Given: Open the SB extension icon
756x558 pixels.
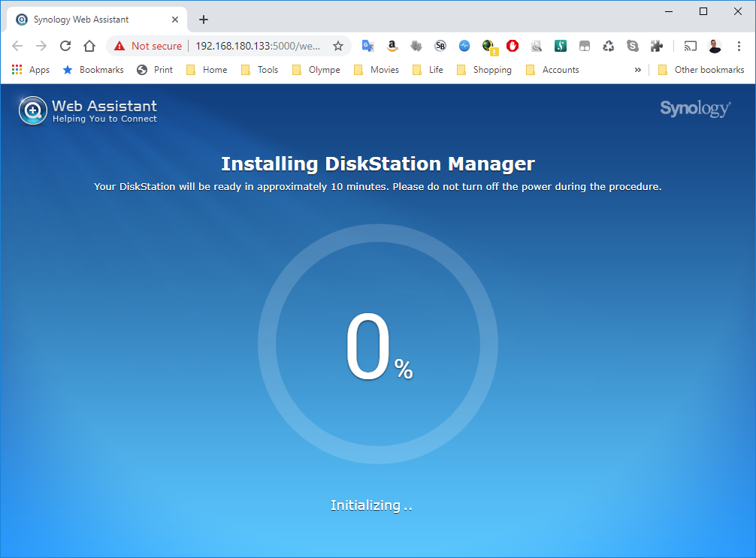Looking at the screenshot, I should (440, 46).
